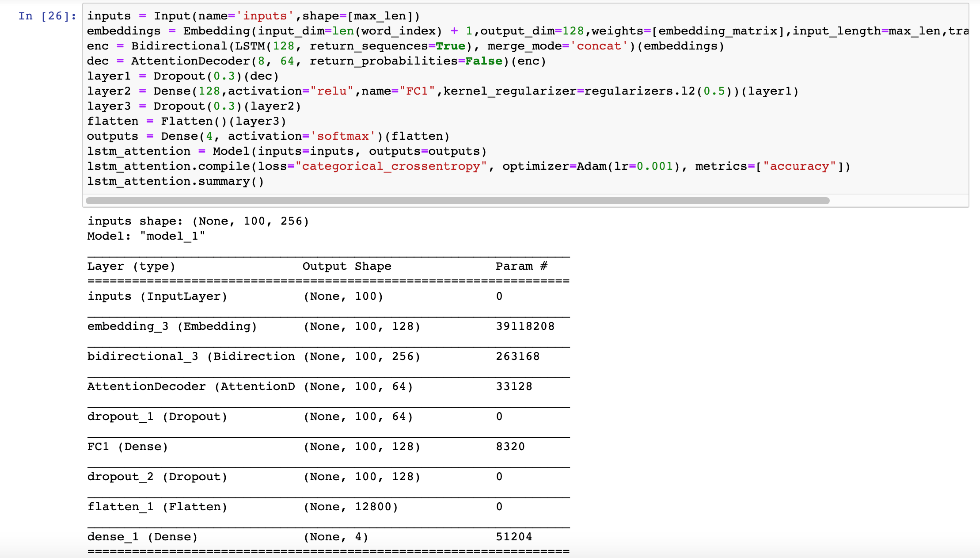Click the param count 39118208
This screenshot has width=980, height=558.
[525, 326]
